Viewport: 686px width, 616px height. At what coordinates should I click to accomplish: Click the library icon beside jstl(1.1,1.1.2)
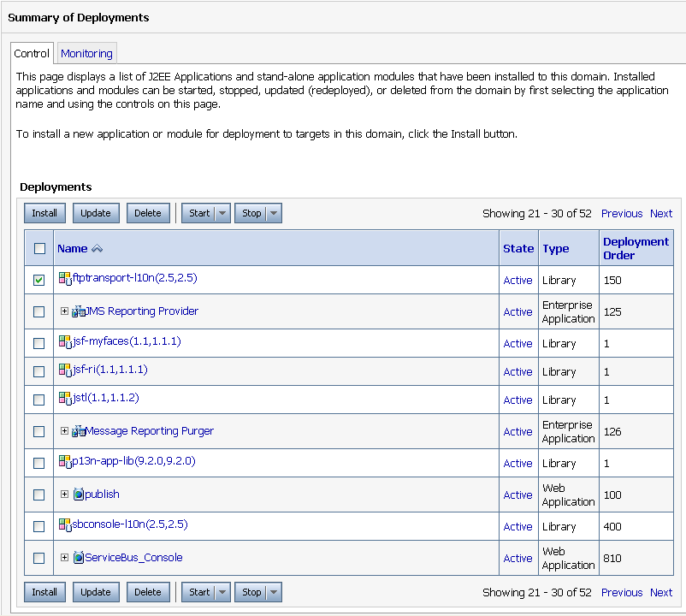65,398
